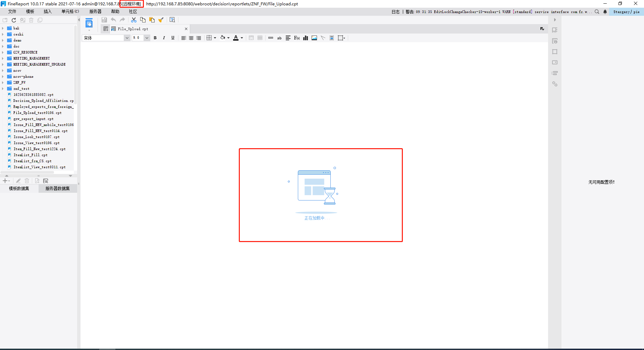Open the 日志 log panel
This screenshot has height=350, width=644.
coord(396,12)
